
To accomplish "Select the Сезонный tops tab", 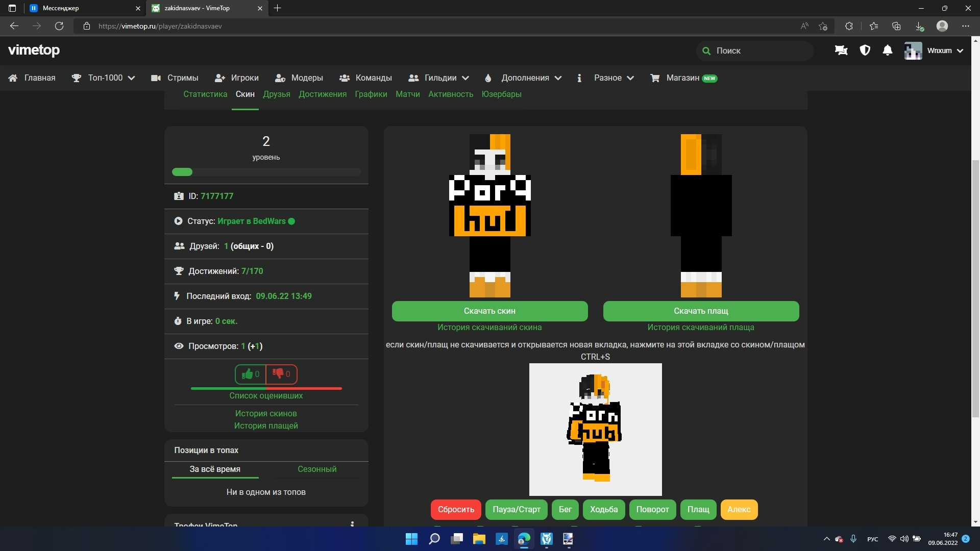I will coord(317,469).
